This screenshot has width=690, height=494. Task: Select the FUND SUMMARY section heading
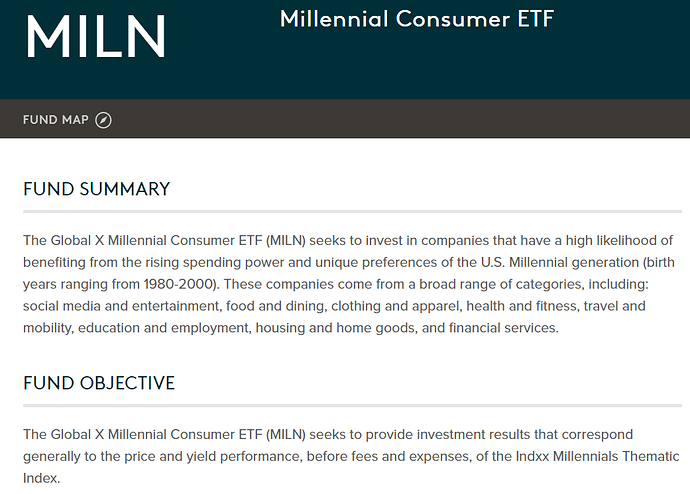[96, 189]
